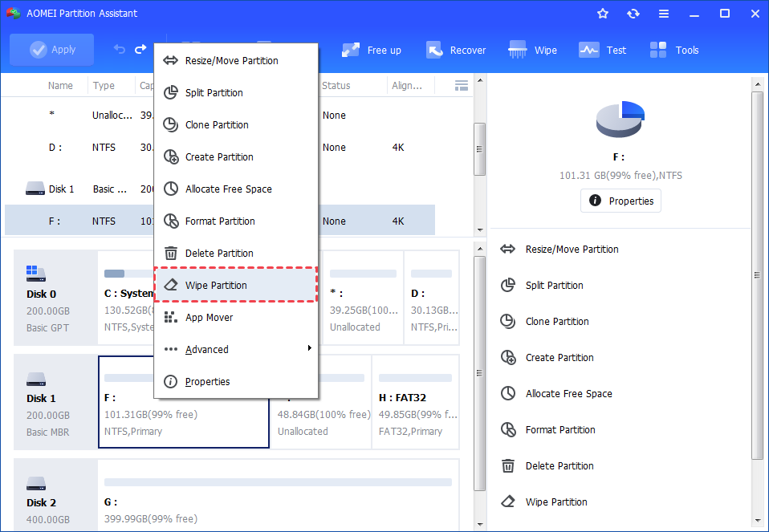Click the Allocate Free Space clock icon in right panel
769x532 pixels.
point(507,394)
